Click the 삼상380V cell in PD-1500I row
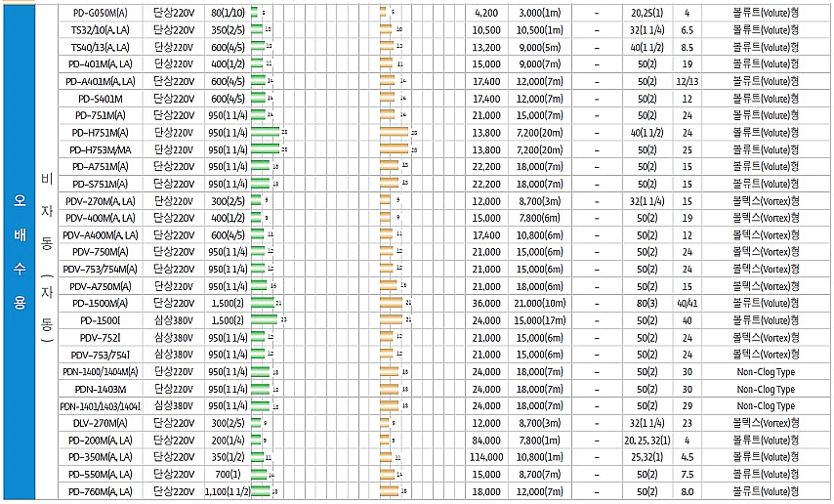Viewport: 834px width, 504px height. [175, 320]
